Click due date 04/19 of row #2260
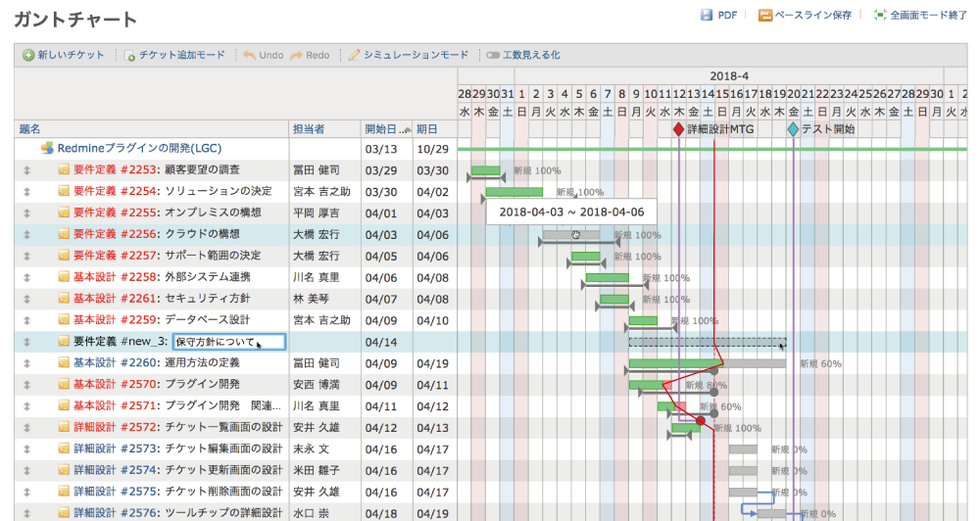The image size is (980, 521). coord(432,363)
